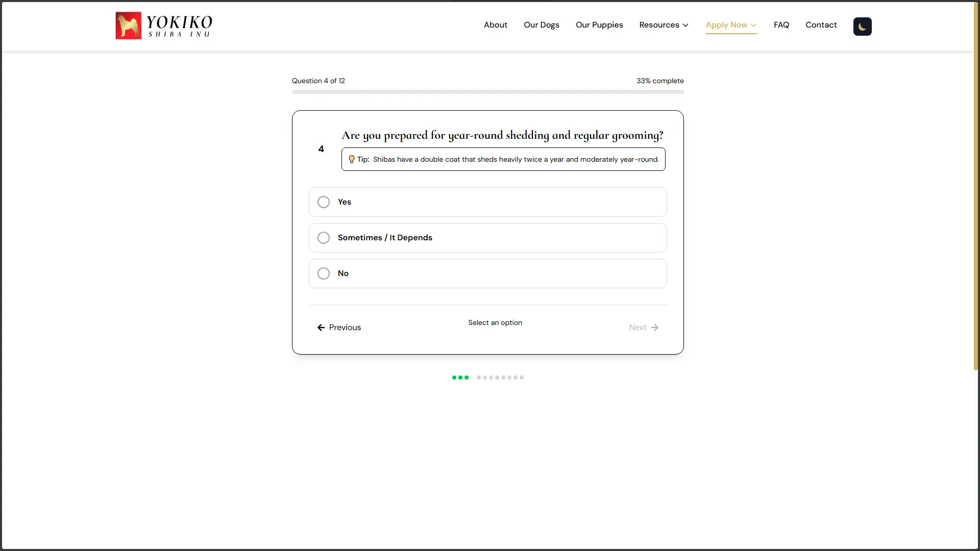The image size is (980, 551).
Task: Expand the Resources dropdown menu
Action: [x=664, y=25]
